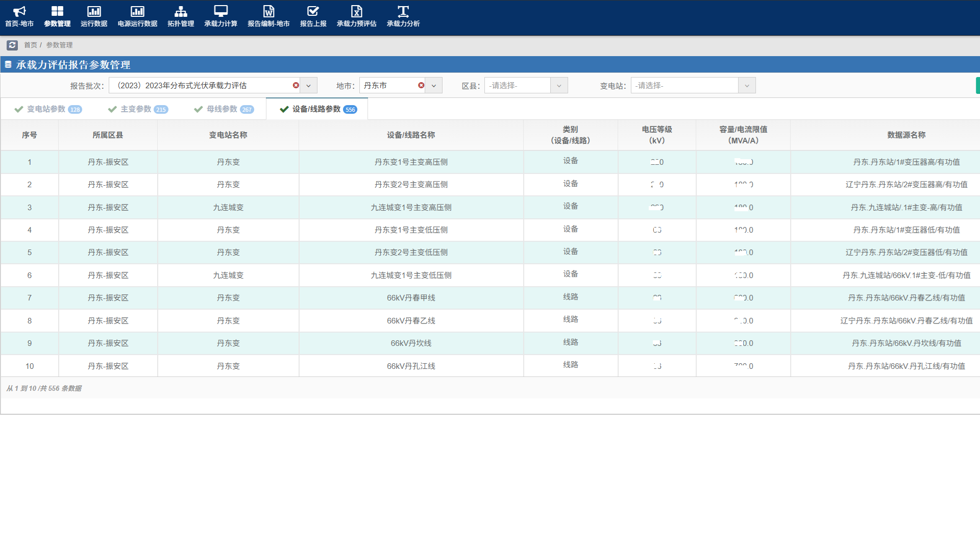980x551 pixels.
Task: Open 报告编制-地市 Word document icon
Action: coord(268,11)
